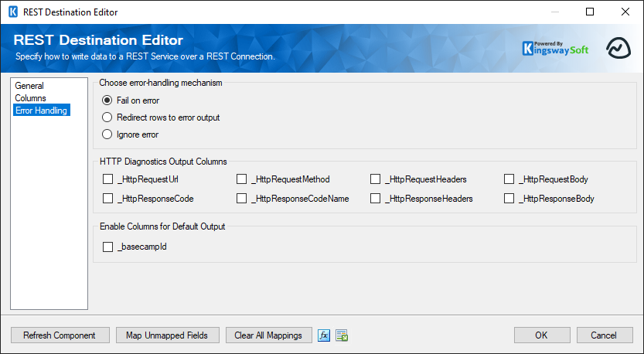
Task: Click Map Unmapped Fields button
Action: [168, 335]
